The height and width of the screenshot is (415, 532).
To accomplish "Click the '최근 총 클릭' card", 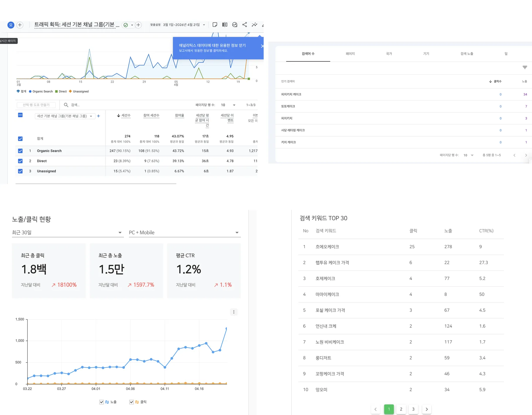I will click(49, 271).
